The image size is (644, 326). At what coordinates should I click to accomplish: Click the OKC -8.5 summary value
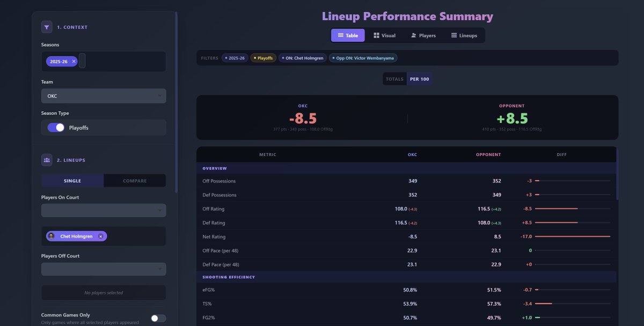303,118
